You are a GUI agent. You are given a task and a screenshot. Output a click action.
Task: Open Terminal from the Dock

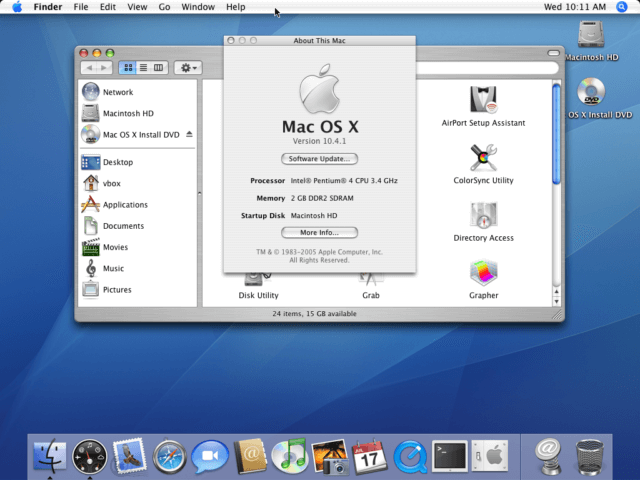tap(450, 456)
